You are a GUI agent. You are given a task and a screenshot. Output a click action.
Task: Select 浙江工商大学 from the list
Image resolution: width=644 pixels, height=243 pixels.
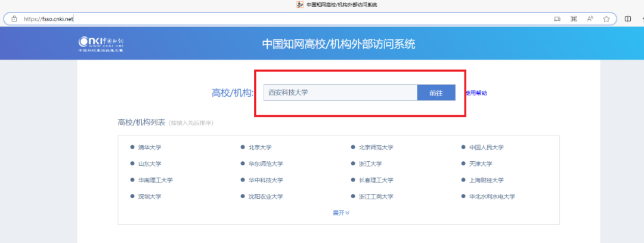[376, 196]
